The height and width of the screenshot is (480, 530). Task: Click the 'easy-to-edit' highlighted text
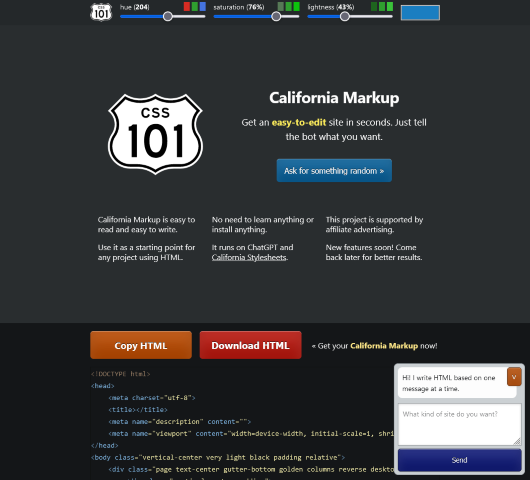299,122
